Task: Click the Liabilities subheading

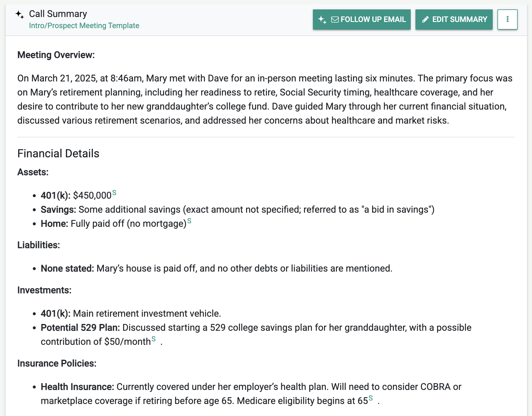Action: 39,245
